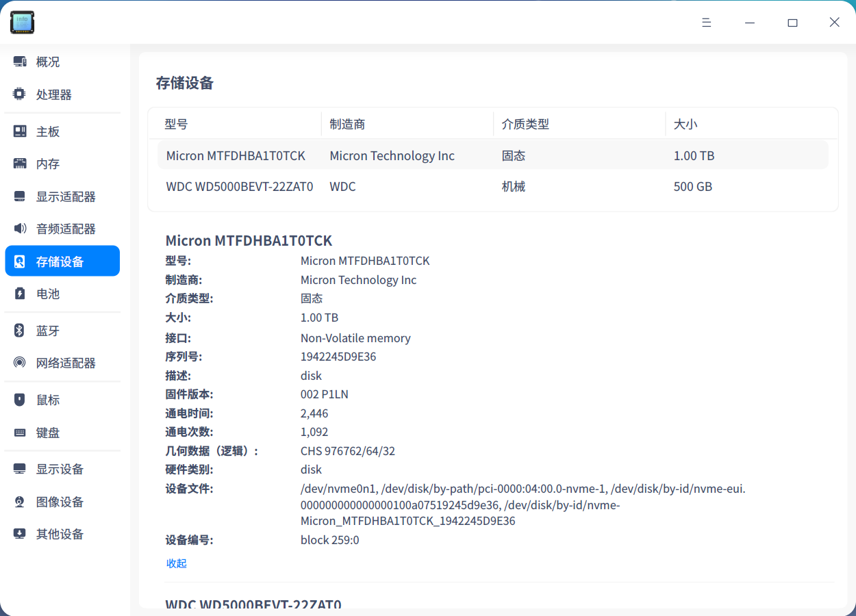Screen dimensions: 856x616
Task: Select the 主板 (Motherboard) sidebar icon
Action: [19, 131]
